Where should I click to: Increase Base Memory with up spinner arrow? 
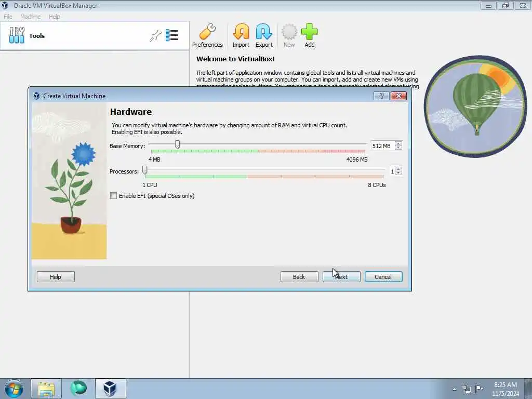click(398, 143)
